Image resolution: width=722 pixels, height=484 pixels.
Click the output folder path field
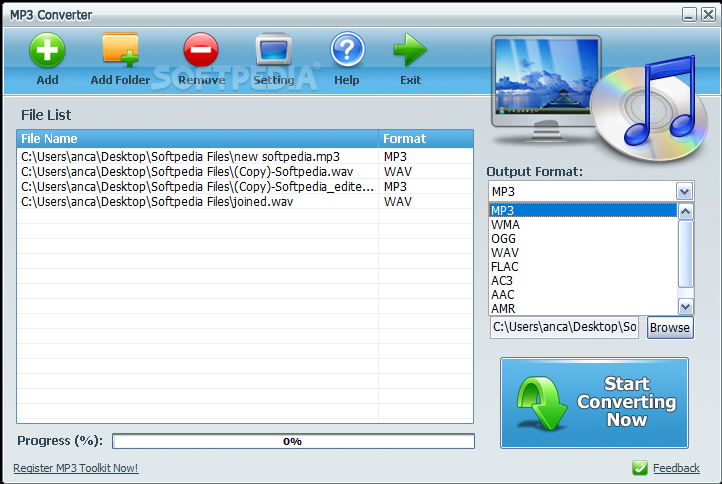[x=565, y=327]
